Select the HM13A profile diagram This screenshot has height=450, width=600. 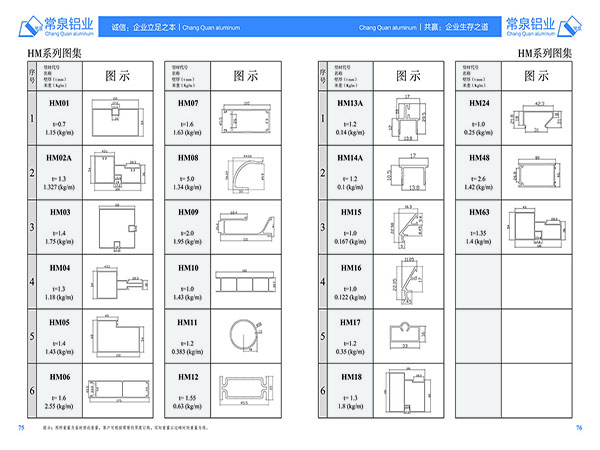coord(409,117)
